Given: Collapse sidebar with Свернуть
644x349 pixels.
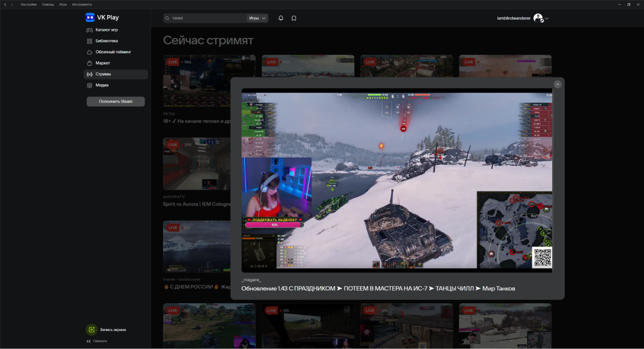Looking at the screenshot, I should (x=97, y=341).
